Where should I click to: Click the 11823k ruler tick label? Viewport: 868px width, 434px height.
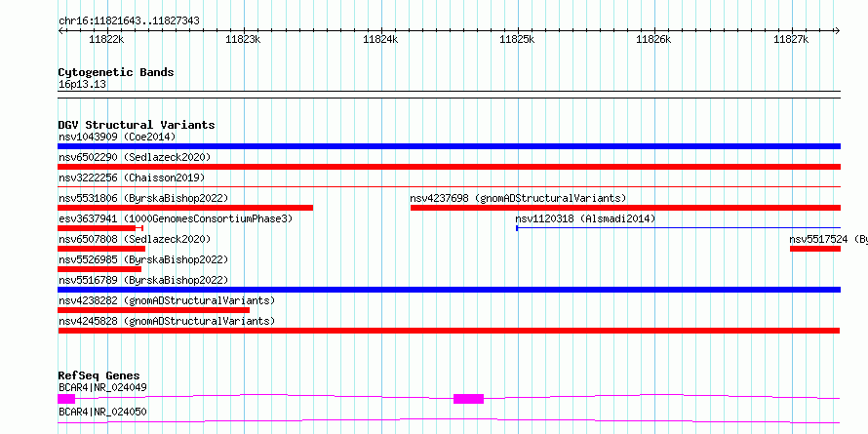(x=244, y=39)
